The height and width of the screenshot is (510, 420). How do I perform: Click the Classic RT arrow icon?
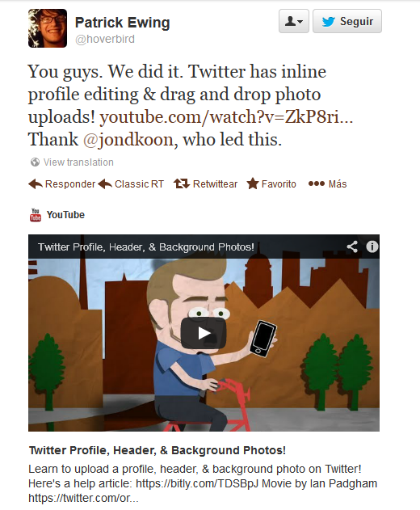pos(105,184)
